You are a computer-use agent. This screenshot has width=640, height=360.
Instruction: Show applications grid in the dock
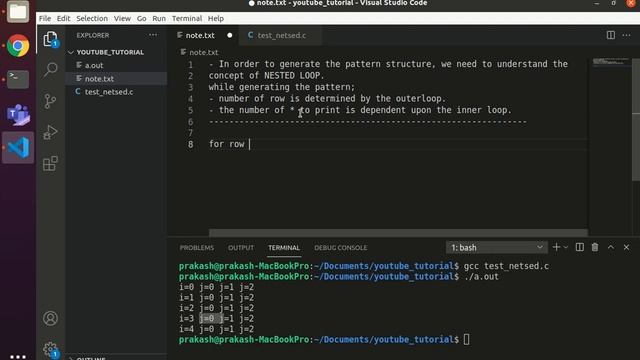18,356
